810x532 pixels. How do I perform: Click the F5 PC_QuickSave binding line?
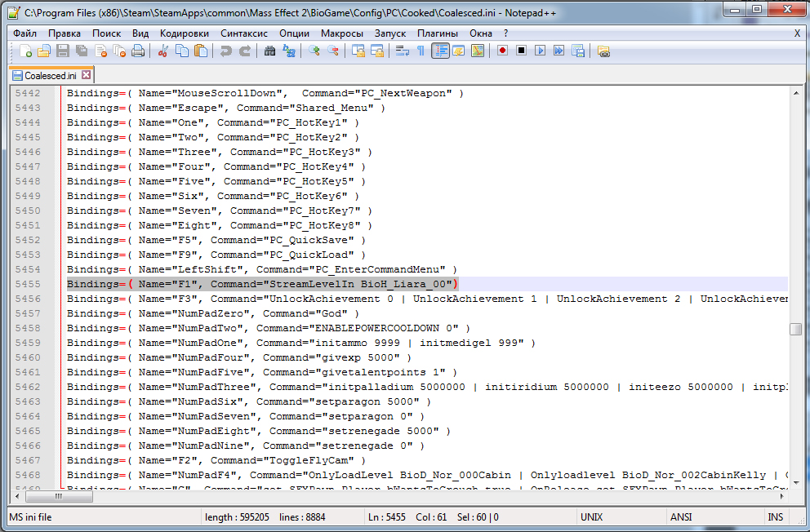click(216, 240)
